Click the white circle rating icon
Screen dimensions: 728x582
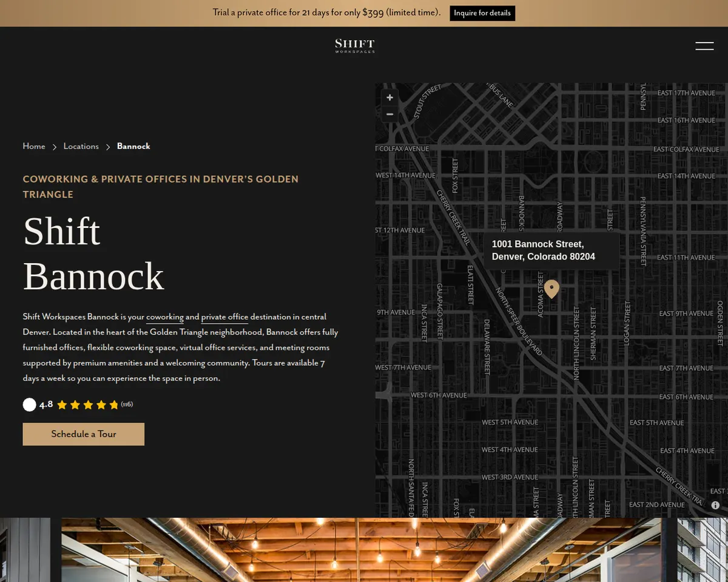pos(29,404)
